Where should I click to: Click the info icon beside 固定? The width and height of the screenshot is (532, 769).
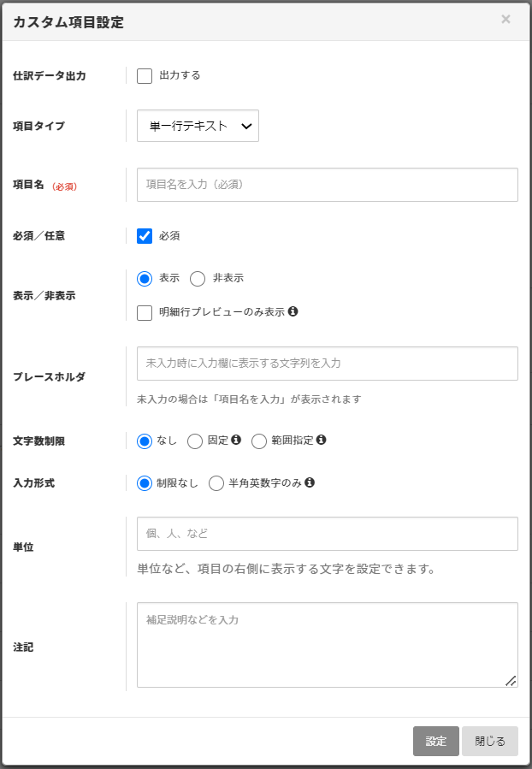236,440
